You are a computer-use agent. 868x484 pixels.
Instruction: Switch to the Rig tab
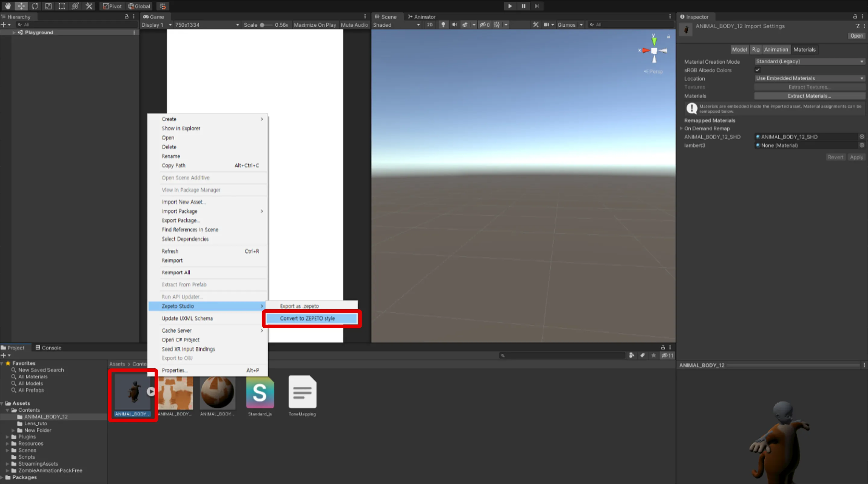click(756, 49)
